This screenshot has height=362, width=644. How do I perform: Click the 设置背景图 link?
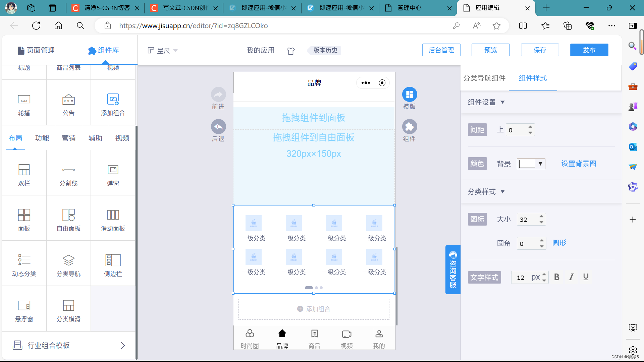(579, 164)
